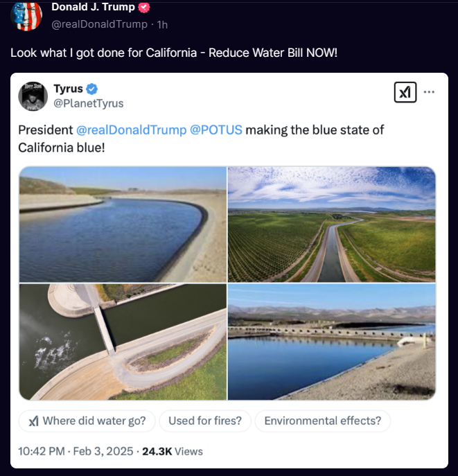Open the top-right aerial aqueduct photo

pos(332,224)
